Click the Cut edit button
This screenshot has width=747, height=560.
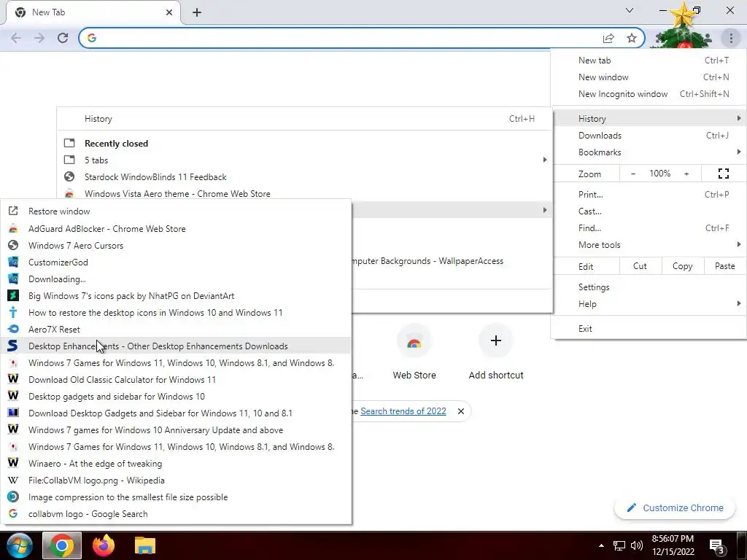[x=640, y=266]
